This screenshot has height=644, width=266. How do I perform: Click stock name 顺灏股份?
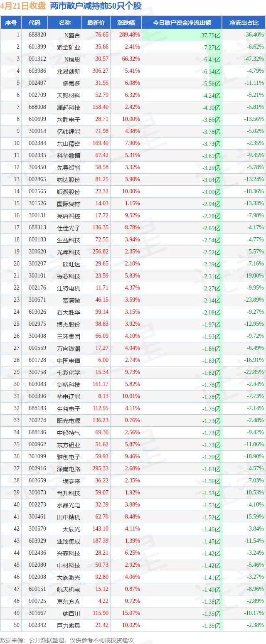(x=69, y=192)
